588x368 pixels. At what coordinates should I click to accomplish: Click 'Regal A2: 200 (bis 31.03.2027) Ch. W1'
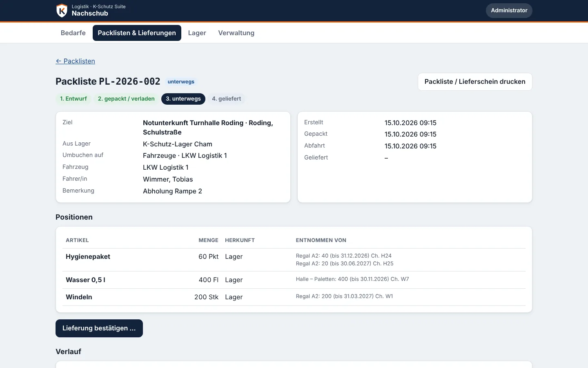coord(345,296)
